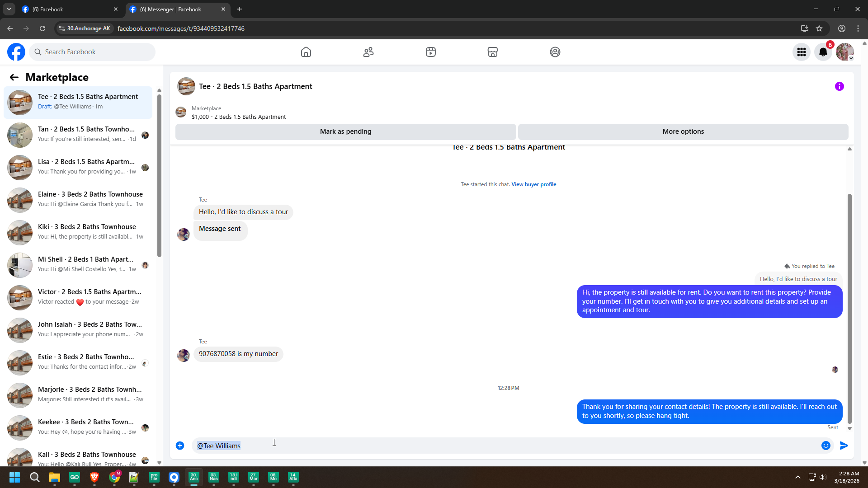
Task: Click the 'Thank you for sharing' sent message
Action: point(709,411)
